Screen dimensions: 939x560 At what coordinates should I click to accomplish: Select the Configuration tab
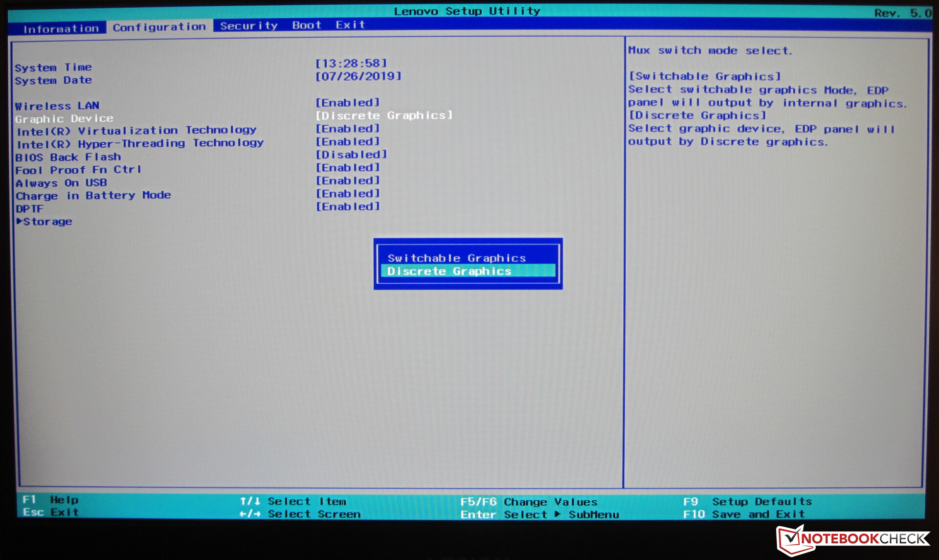(159, 27)
